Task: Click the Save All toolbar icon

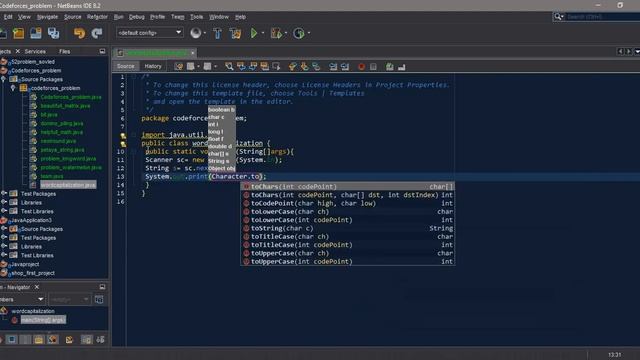Action: [x=53, y=33]
